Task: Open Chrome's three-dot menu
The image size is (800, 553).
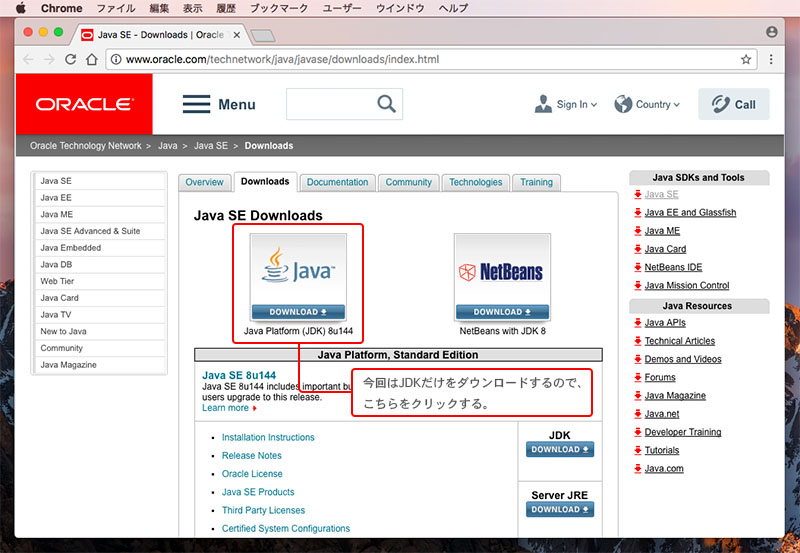Action: point(771,59)
